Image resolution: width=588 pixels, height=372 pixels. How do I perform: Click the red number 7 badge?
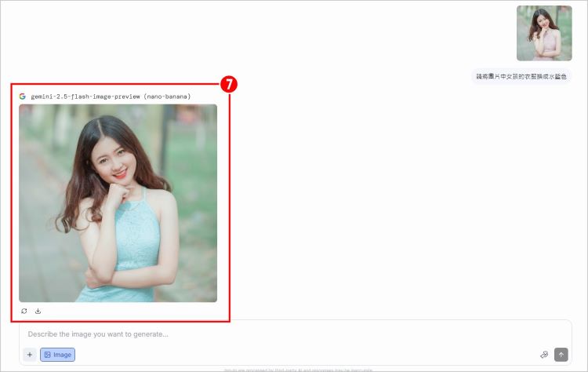(229, 84)
